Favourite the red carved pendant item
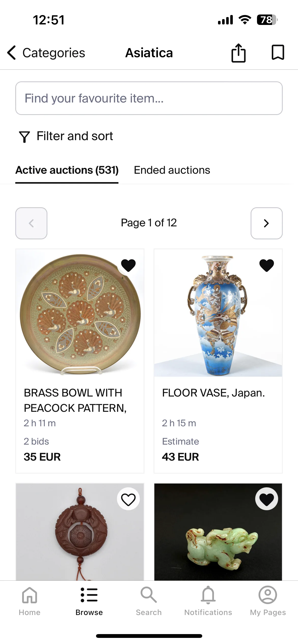 click(128, 499)
